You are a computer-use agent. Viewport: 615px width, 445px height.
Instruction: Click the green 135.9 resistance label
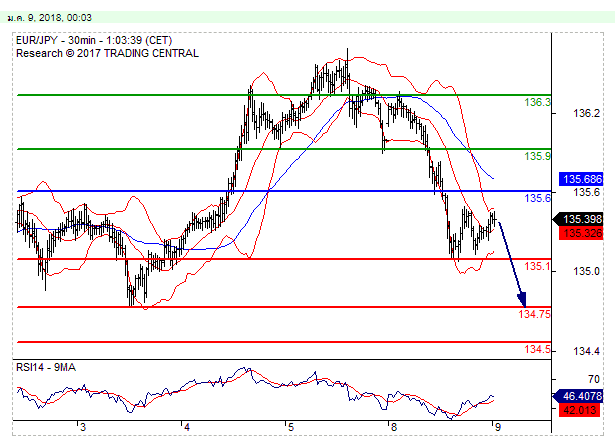538,156
